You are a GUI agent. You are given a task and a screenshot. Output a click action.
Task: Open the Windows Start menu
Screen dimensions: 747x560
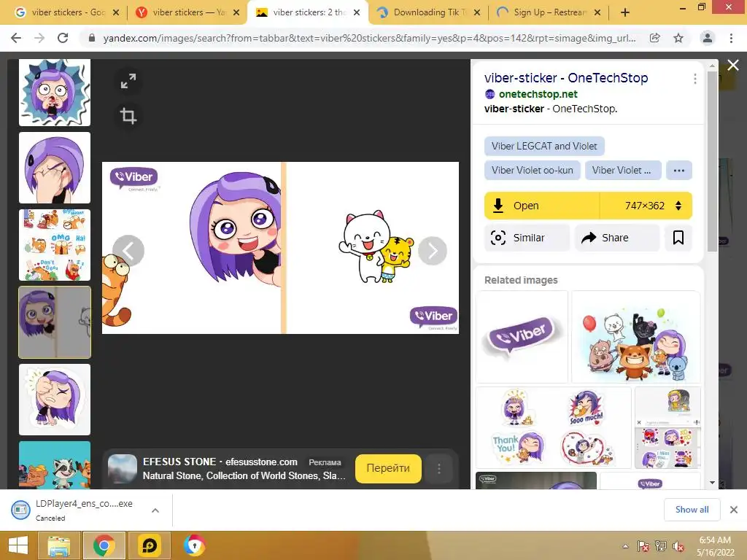[x=18, y=545]
